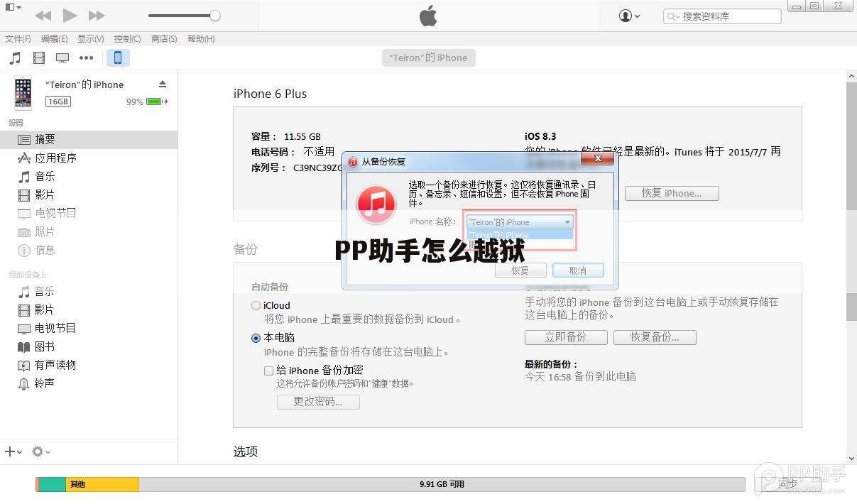The height and width of the screenshot is (504, 857).
Task: Adjust the volume slider knob
Action: 215,16
